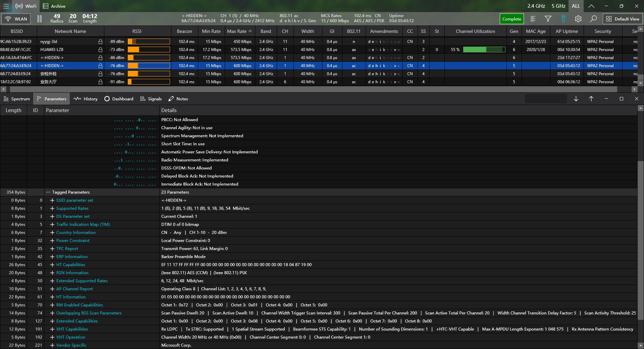644x349 pixels.
Task: Jump to previous with the up arrow
Action: (591, 99)
